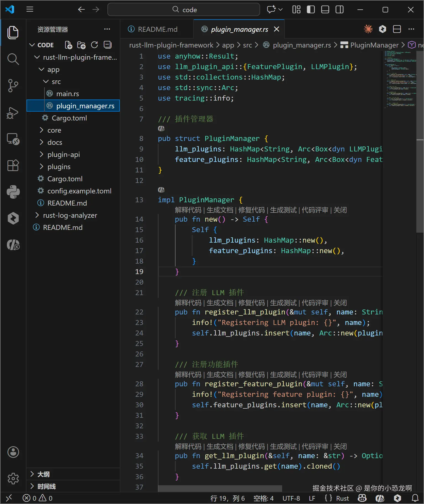Open the Search view in activity bar

pyautogui.click(x=13, y=59)
